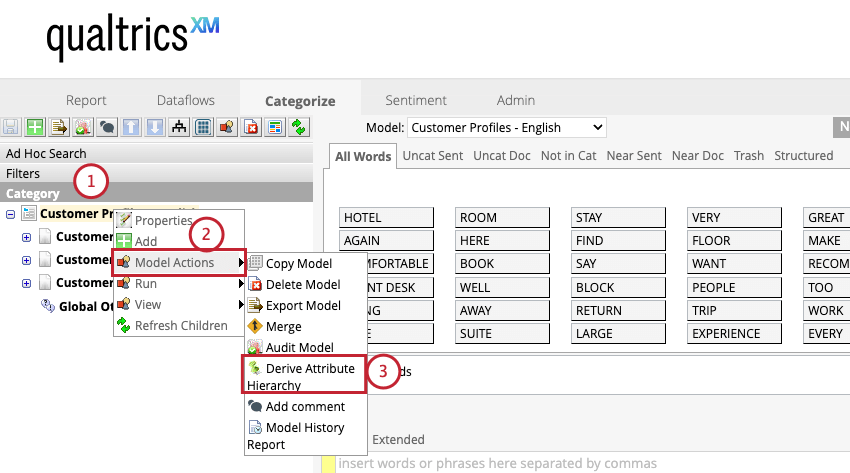Select Export Model in the submenu
Image resolution: width=850 pixels, height=473 pixels.
302,305
